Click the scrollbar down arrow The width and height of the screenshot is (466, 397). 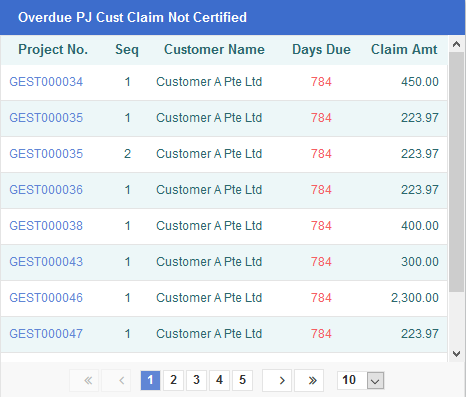[456, 354]
